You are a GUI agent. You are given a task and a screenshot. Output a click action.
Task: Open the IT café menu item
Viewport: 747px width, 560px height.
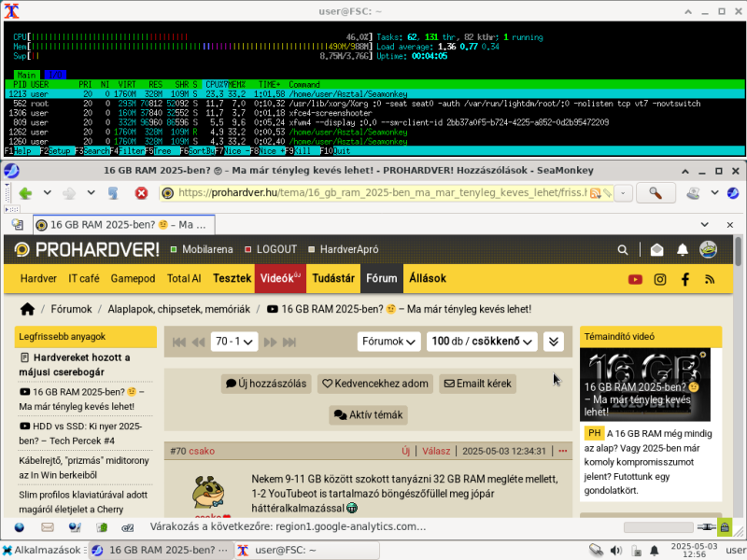(x=84, y=278)
